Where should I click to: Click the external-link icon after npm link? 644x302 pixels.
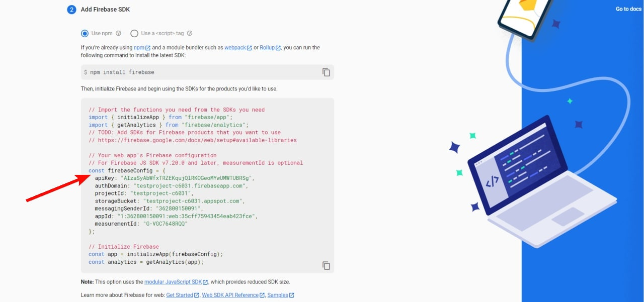coord(148,48)
